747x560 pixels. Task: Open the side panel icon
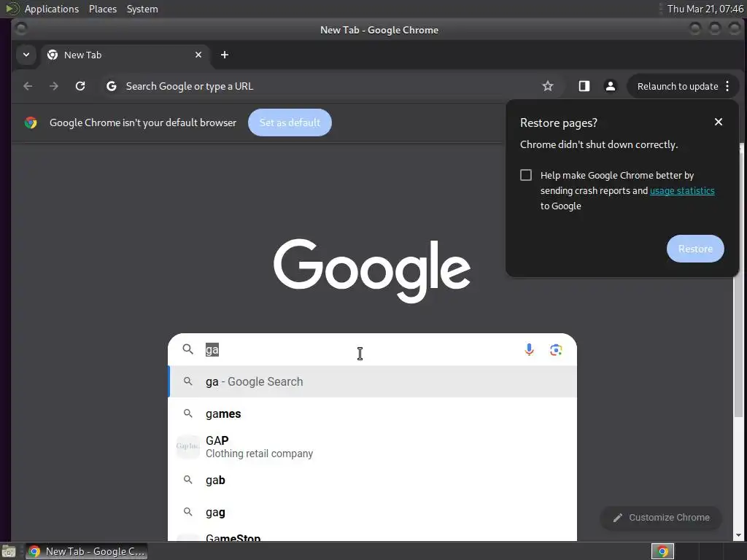click(584, 86)
